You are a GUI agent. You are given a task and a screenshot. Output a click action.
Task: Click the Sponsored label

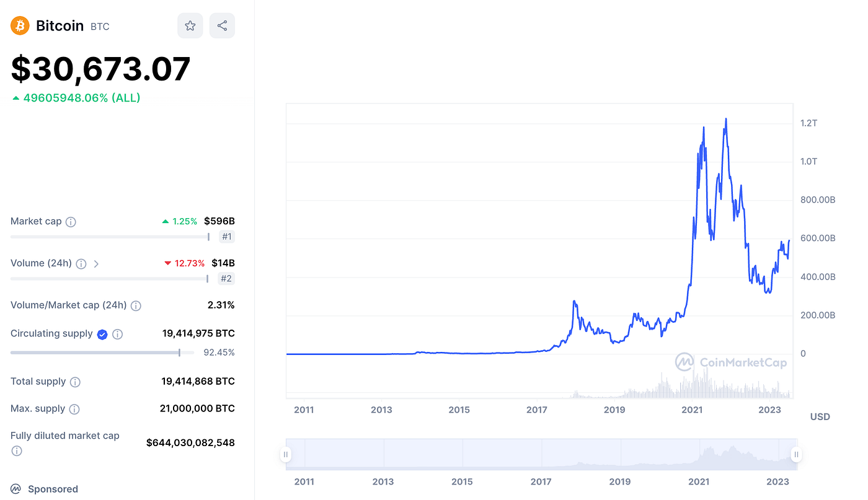(x=53, y=489)
